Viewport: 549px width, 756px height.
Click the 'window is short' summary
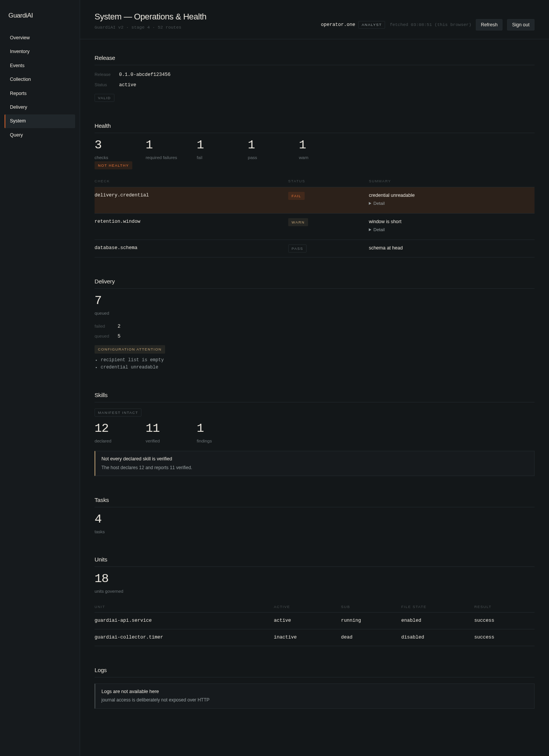(x=385, y=222)
